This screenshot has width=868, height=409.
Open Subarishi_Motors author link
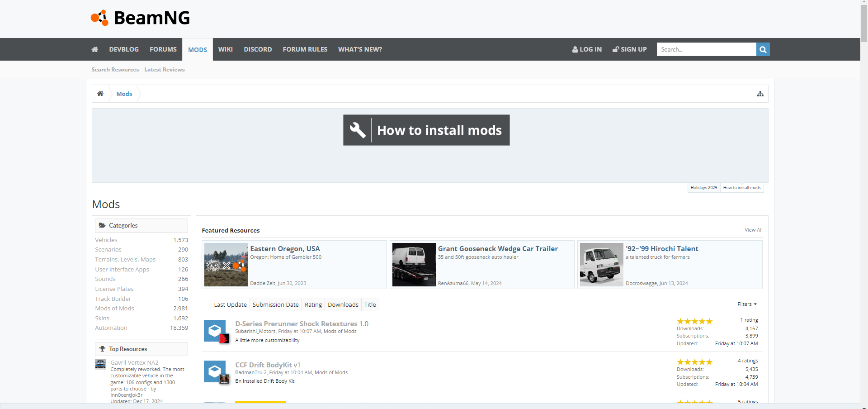255,332
